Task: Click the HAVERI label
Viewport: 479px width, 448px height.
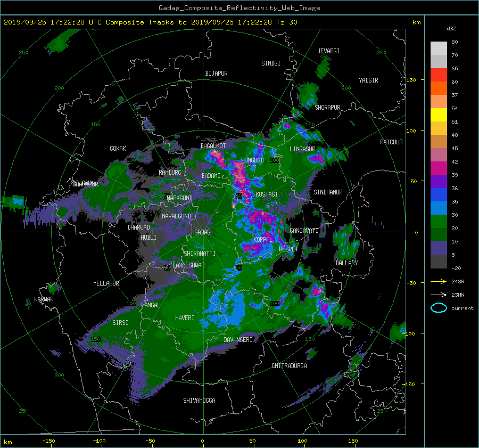Action: (x=185, y=318)
